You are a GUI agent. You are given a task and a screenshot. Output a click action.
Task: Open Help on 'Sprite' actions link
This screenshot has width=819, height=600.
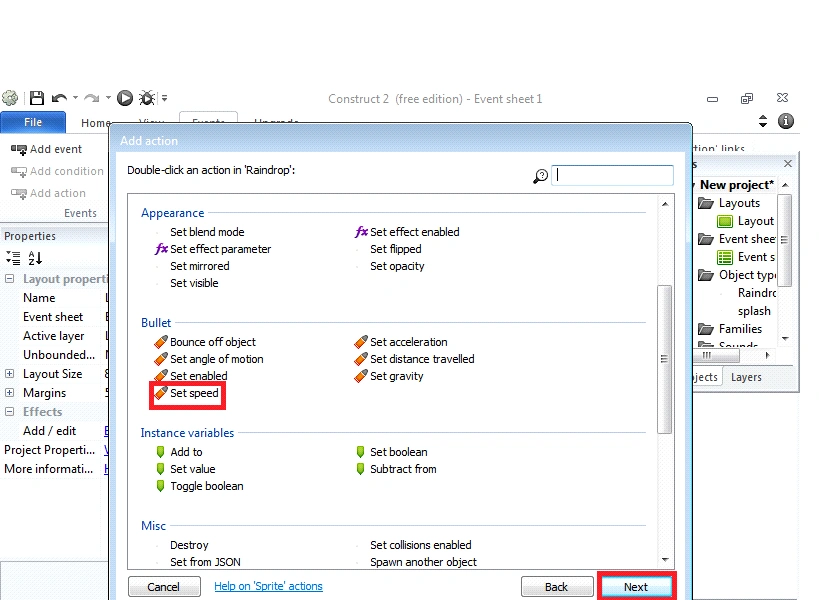268,586
